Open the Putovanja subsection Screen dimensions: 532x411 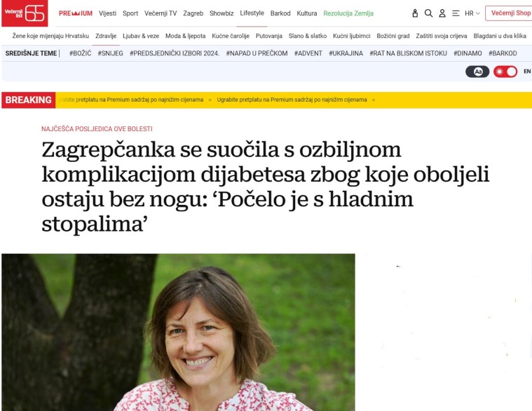pyautogui.click(x=268, y=36)
